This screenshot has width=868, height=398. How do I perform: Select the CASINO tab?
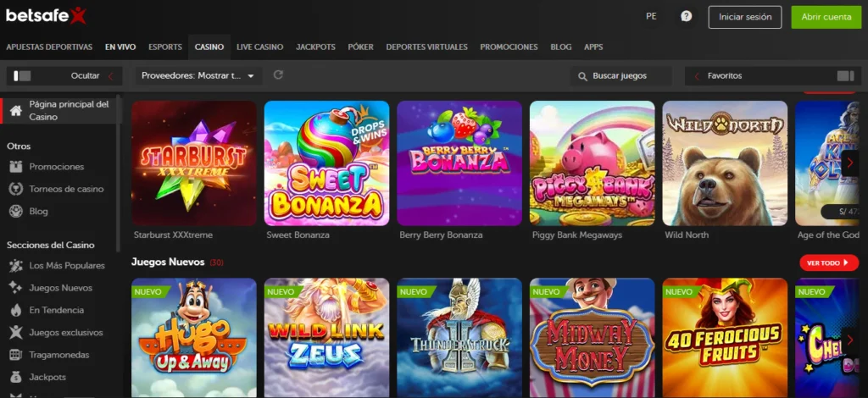point(209,47)
